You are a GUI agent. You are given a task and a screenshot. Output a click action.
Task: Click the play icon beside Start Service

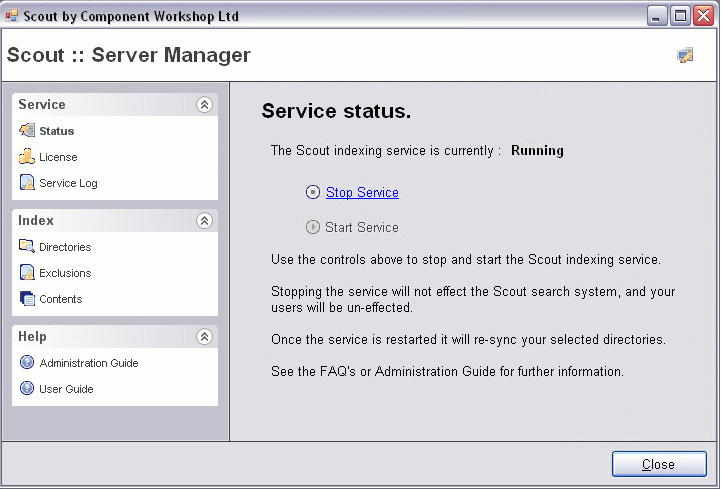[x=313, y=227]
